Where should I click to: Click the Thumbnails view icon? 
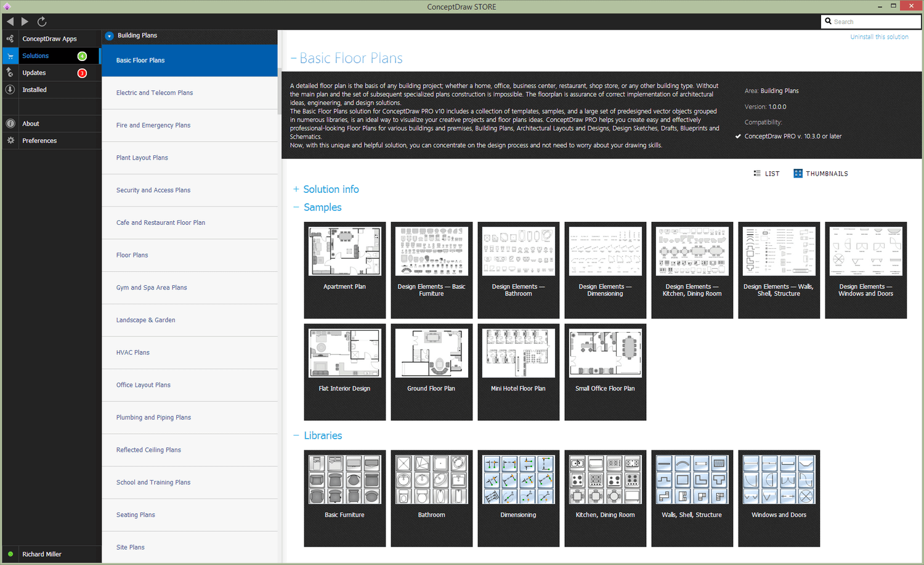798,173
